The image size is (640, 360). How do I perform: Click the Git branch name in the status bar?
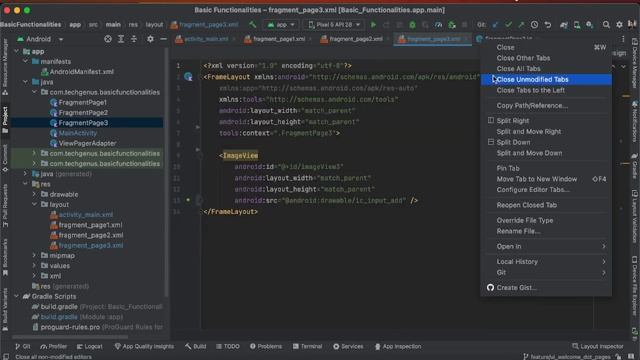[x=568, y=357]
